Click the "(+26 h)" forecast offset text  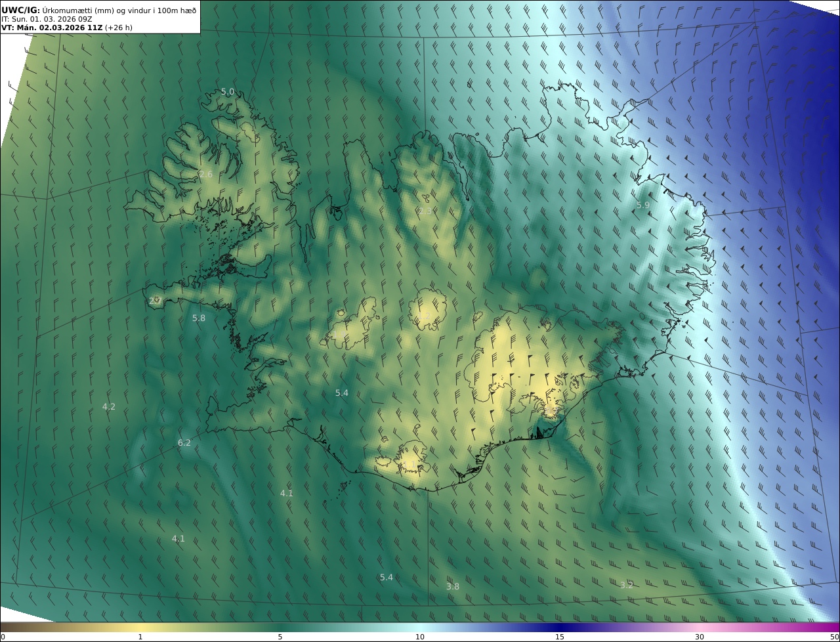pyautogui.click(x=119, y=28)
